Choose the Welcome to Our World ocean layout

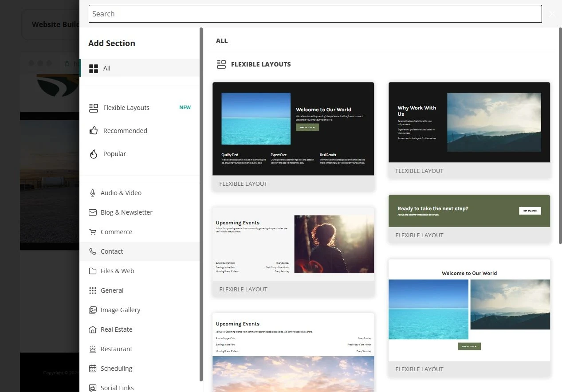(x=293, y=137)
